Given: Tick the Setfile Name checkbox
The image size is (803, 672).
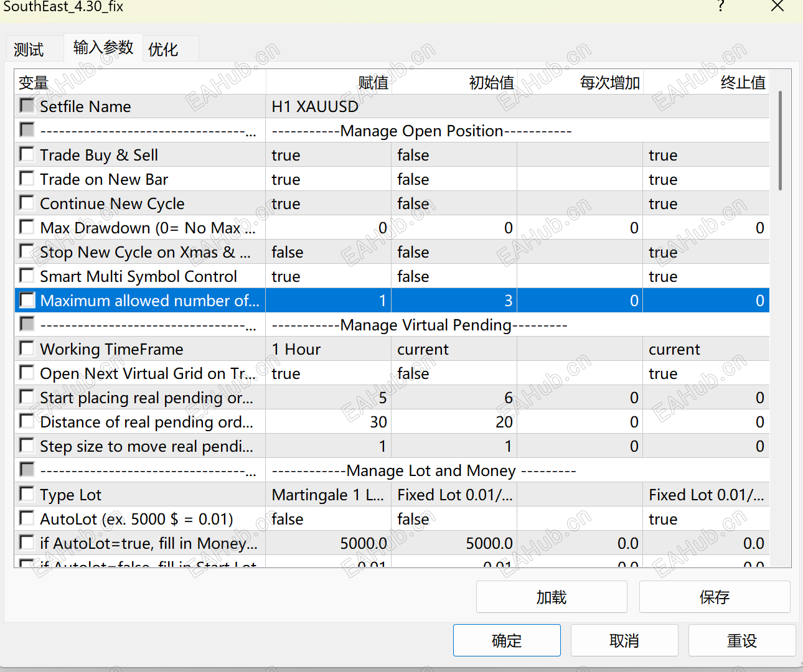Looking at the screenshot, I should coord(27,105).
